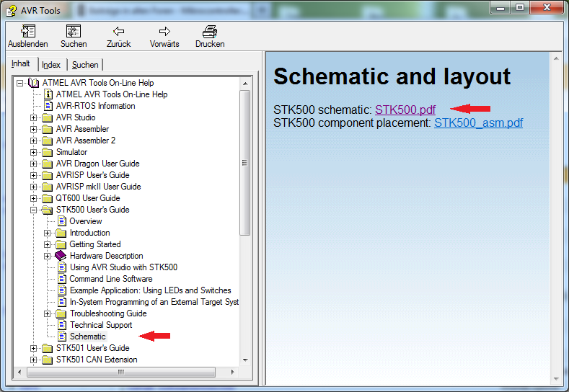Click the page icon next to Schematic

(62, 337)
